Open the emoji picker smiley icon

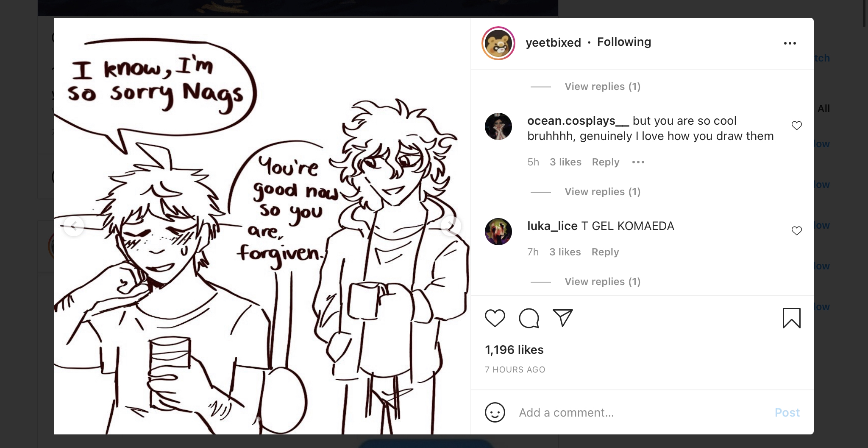click(x=495, y=412)
